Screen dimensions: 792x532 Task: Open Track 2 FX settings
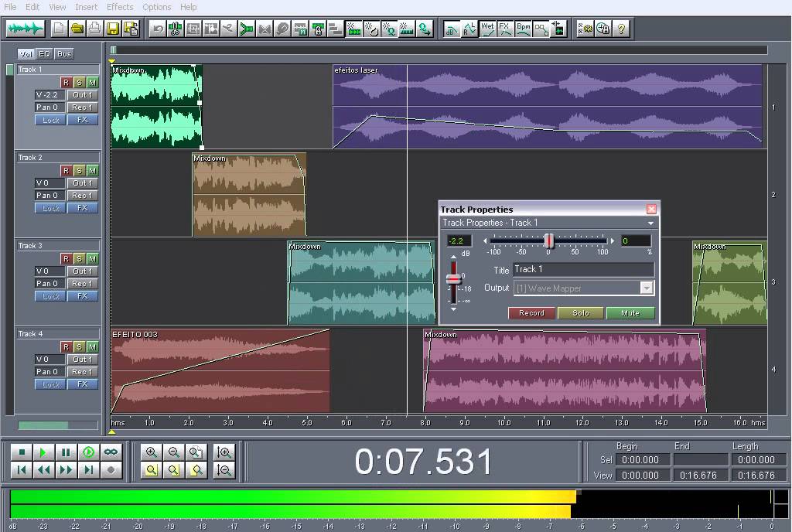click(82, 208)
